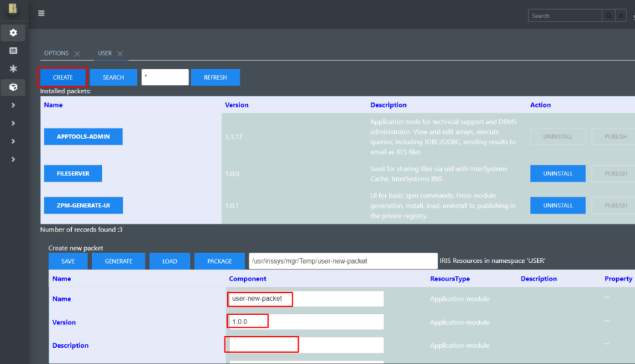This screenshot has width=635, height=364.
Task: Expand the second sidebar chevron
Action: pos(13,123)
